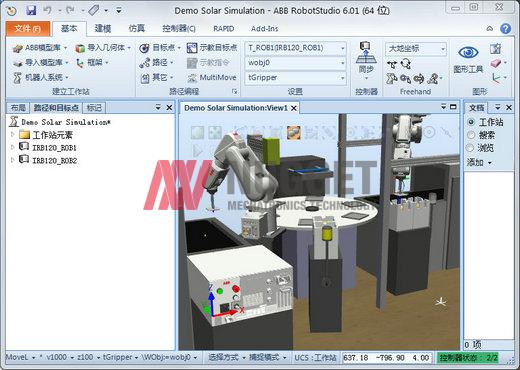Click the 文件 file button
The image size is (520, 370).
click(28, 29)
